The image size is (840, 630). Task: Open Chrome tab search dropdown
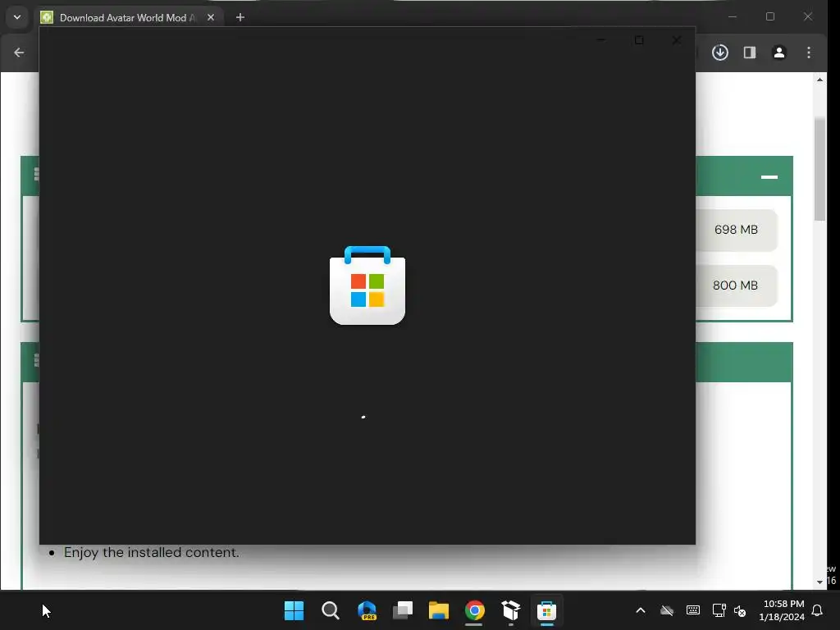tap(17, 17)
